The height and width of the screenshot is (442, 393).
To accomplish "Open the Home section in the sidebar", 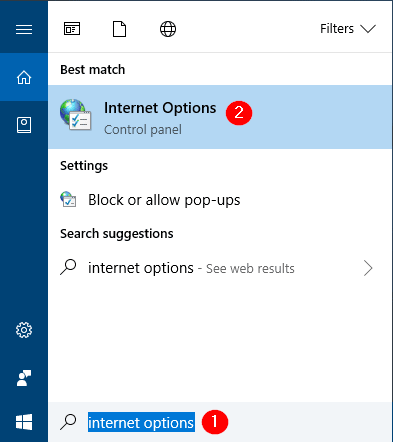I will tap(24, 77).
